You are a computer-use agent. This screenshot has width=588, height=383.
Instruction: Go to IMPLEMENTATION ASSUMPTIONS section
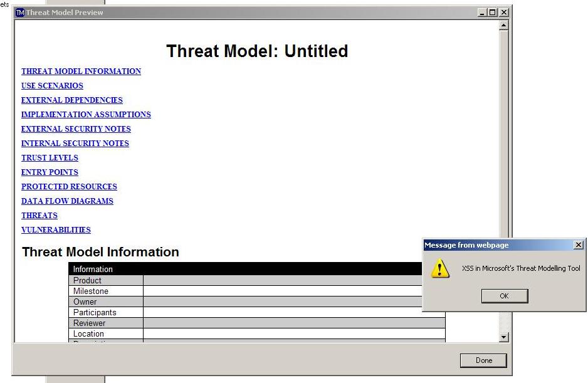86,115
